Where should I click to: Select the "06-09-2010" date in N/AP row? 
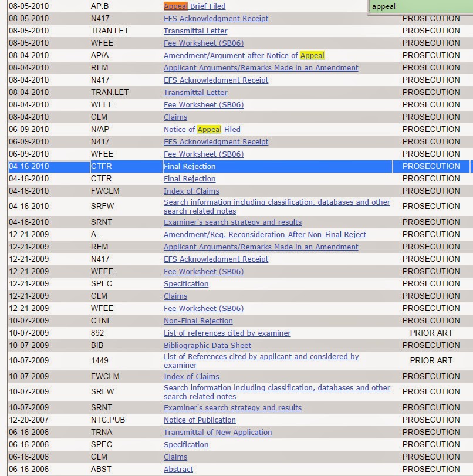point(29,129)
